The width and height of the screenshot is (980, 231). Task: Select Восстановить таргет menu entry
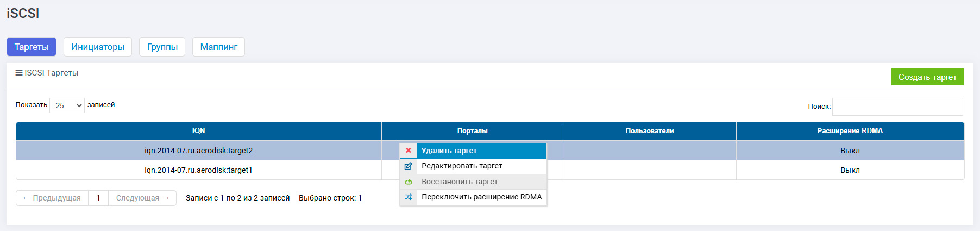[473, 182]
